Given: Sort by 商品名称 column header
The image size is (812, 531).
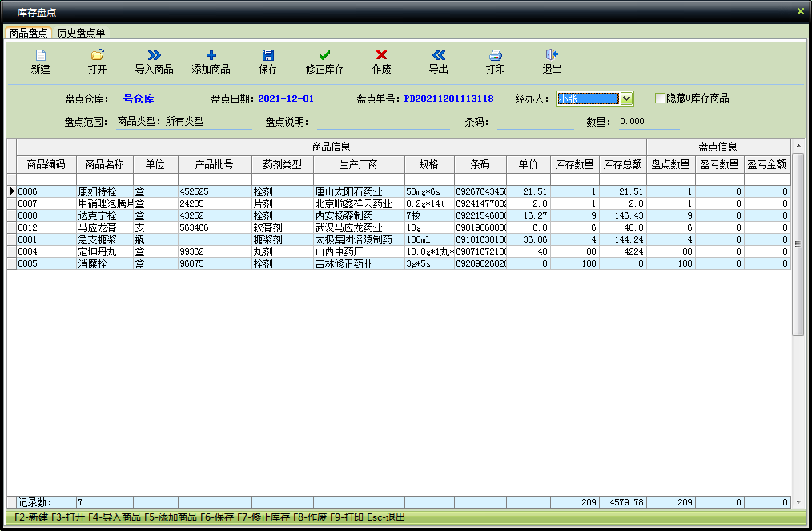Looking at the screenshot, I should click(105, 165).
